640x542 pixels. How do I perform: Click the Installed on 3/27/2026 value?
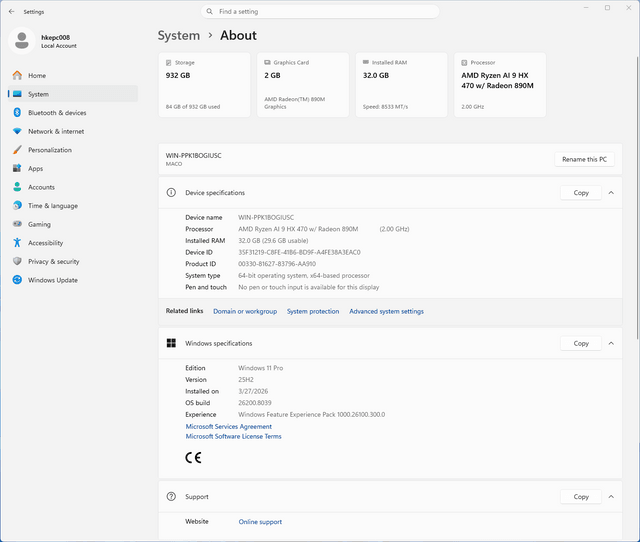[253, 391]
